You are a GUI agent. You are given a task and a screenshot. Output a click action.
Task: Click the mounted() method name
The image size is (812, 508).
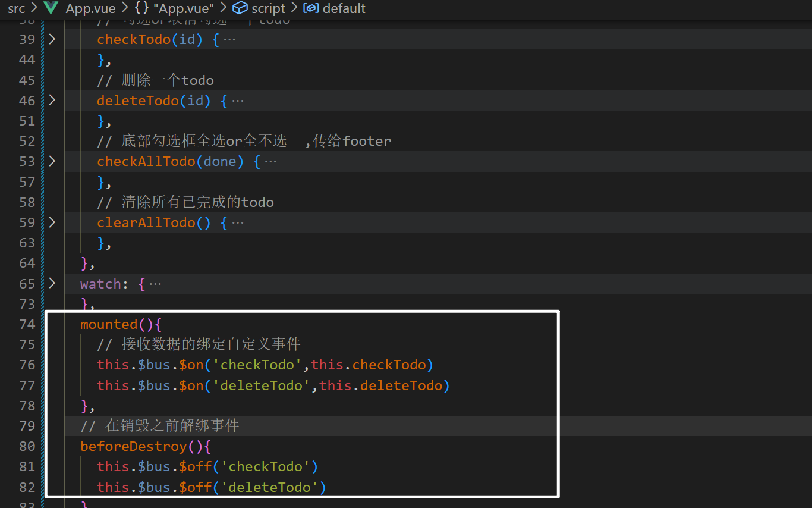coord(109,324)
